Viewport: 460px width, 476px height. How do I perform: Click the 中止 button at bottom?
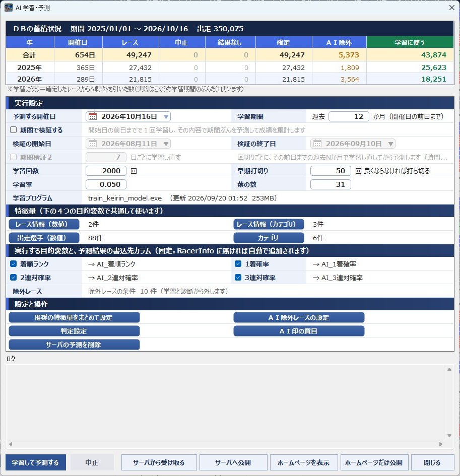[92, 462]
